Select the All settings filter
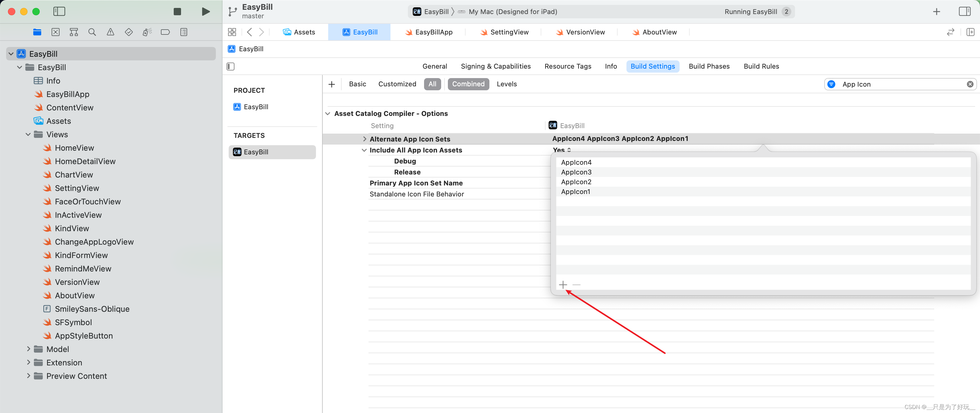Image resolution: width=980 pixels, height=413 pixels. click(x=432, y=84)
